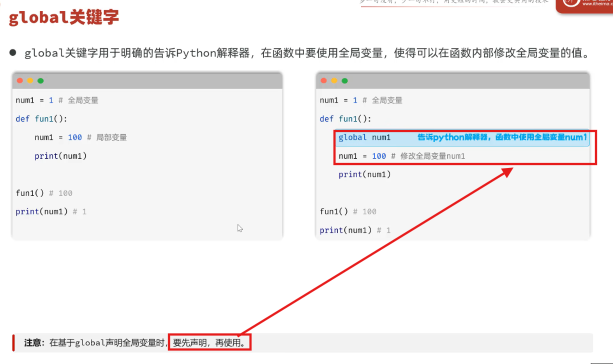
Task: Click the blue annotation "告诉python解释器，函数中使用全局变量num1"
Action: click(x=502, y=137)
